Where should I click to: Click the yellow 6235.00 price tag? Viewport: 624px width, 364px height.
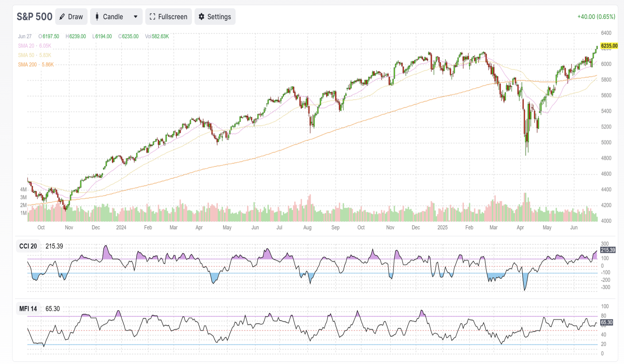point(609,46)
